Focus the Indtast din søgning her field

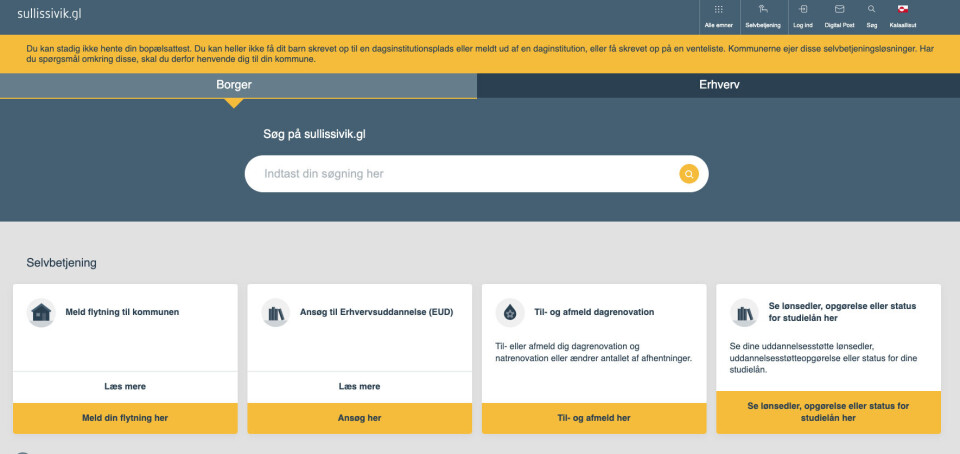[x=460, y=174]
